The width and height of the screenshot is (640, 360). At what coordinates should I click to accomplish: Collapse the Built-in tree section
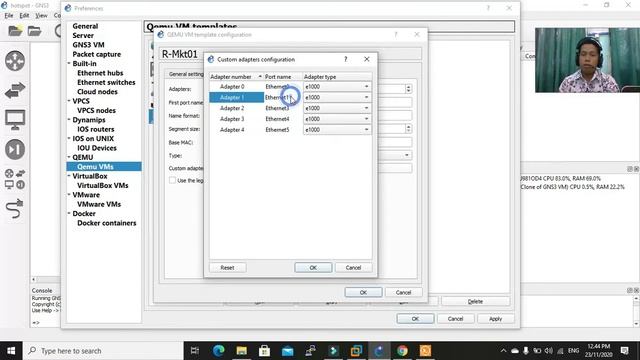tap(69, 63)
